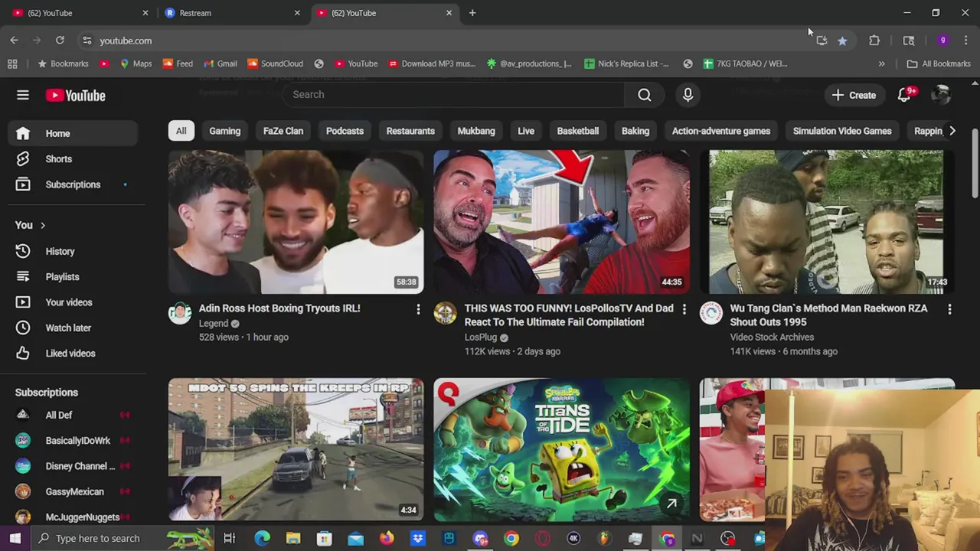980x551 pixels.
Task: Open a new browser tab
Action: 472,13
